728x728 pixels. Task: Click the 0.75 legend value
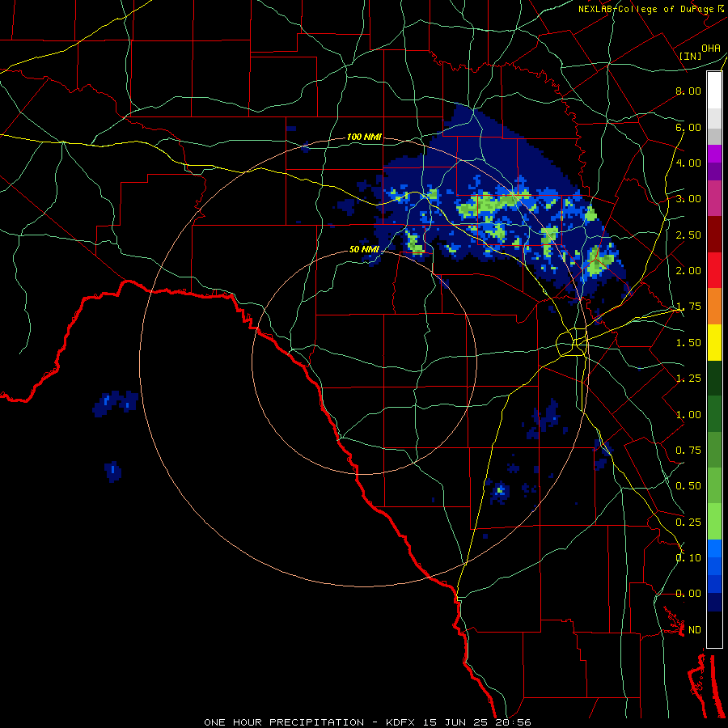click(688, 451)
